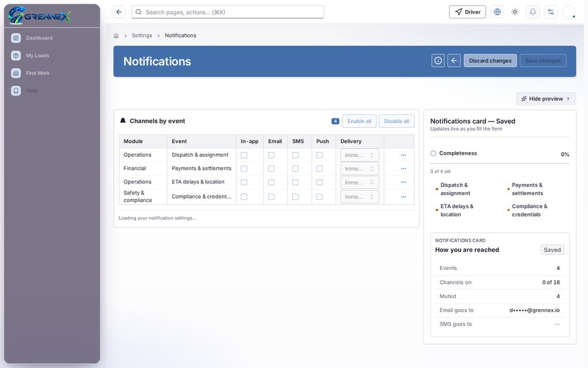Viewport: 588px width, 368px height.
Task: Click the Saved status badge
Action: 552,250
